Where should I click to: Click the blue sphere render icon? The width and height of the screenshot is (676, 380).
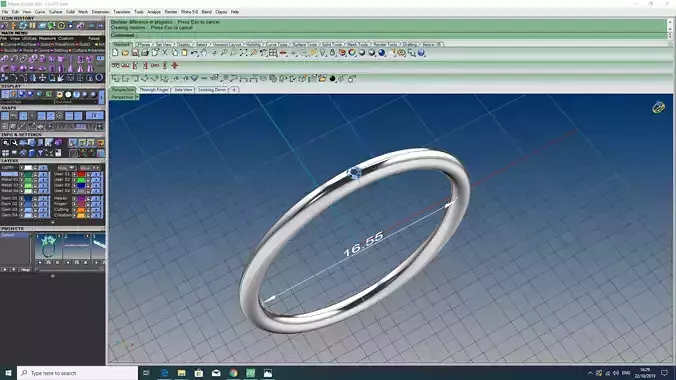(x=382, y=53)
